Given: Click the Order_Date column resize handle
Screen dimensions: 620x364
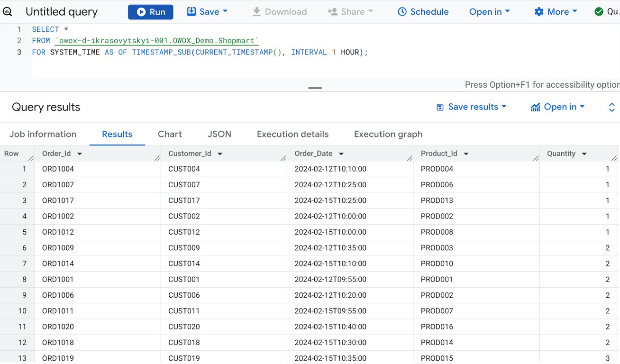Looking at the screenshot, I should (x=410, y=158).
